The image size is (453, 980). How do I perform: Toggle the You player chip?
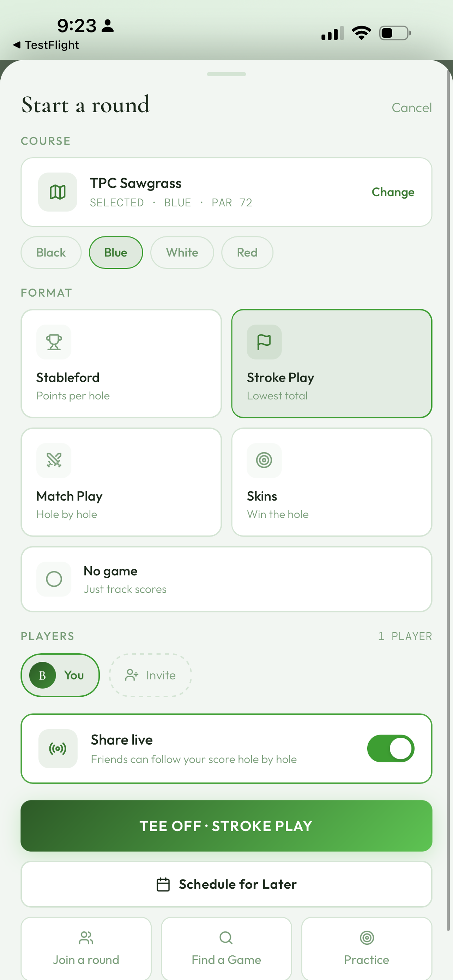tap(60, 675)
